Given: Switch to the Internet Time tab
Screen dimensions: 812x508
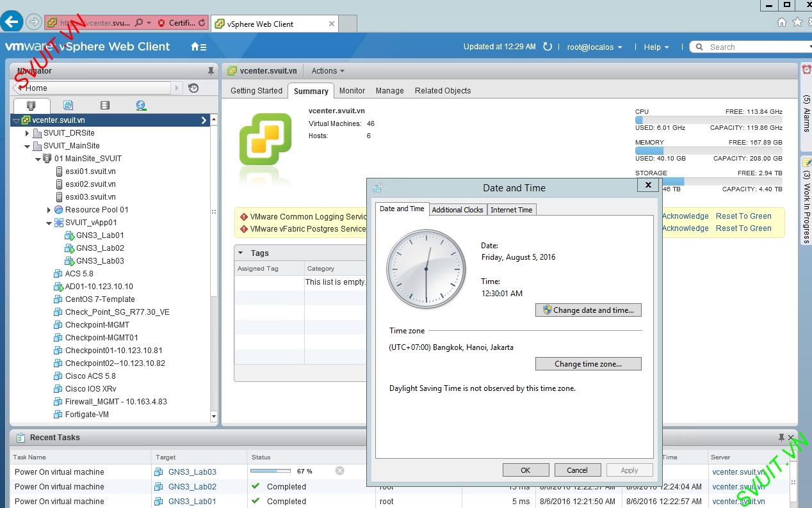Looking at the screenshot, I should click(511, 210).
